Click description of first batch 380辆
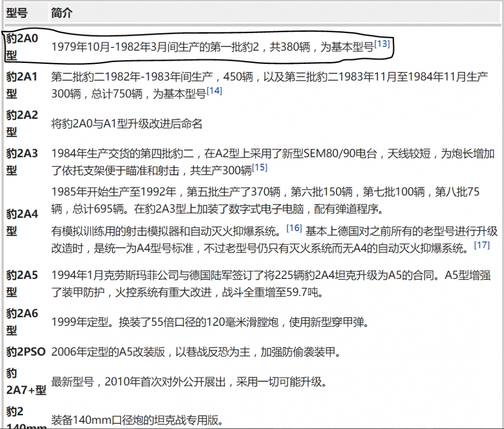The image size is (504, 429). click(221, 46)
